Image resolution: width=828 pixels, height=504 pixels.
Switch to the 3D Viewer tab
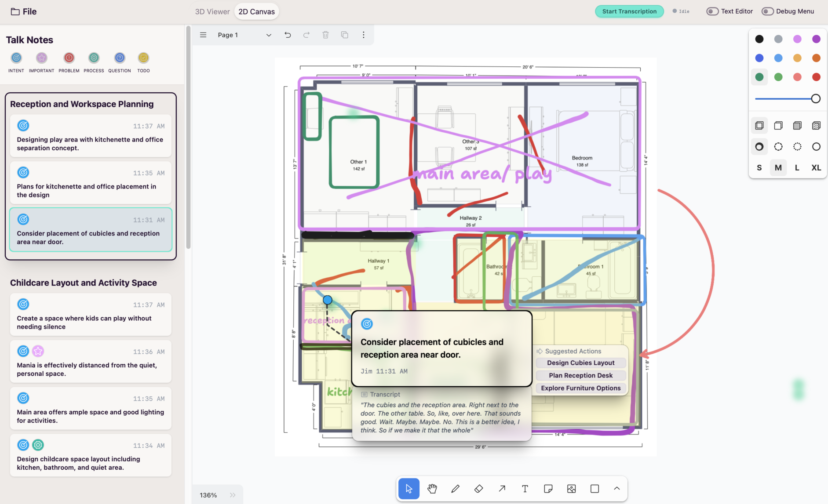[x=212, y=11]
